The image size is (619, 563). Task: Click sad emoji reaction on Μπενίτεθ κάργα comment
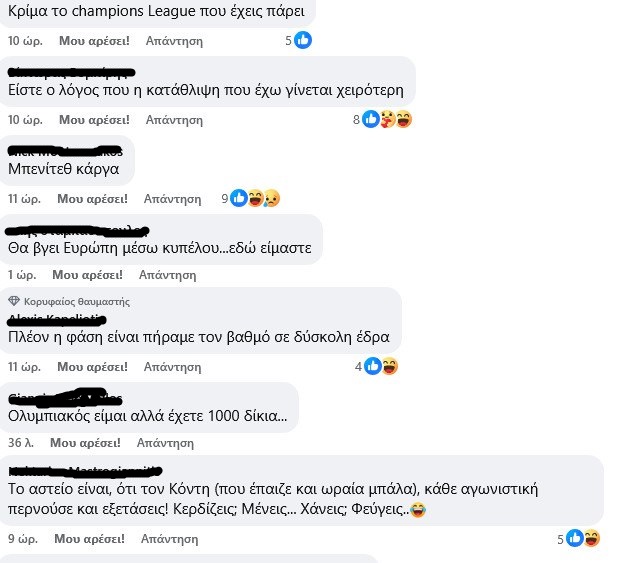(272, 198)
